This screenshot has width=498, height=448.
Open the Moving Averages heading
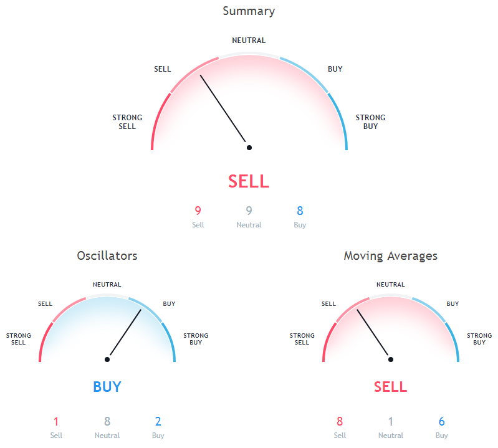[391, 255]
